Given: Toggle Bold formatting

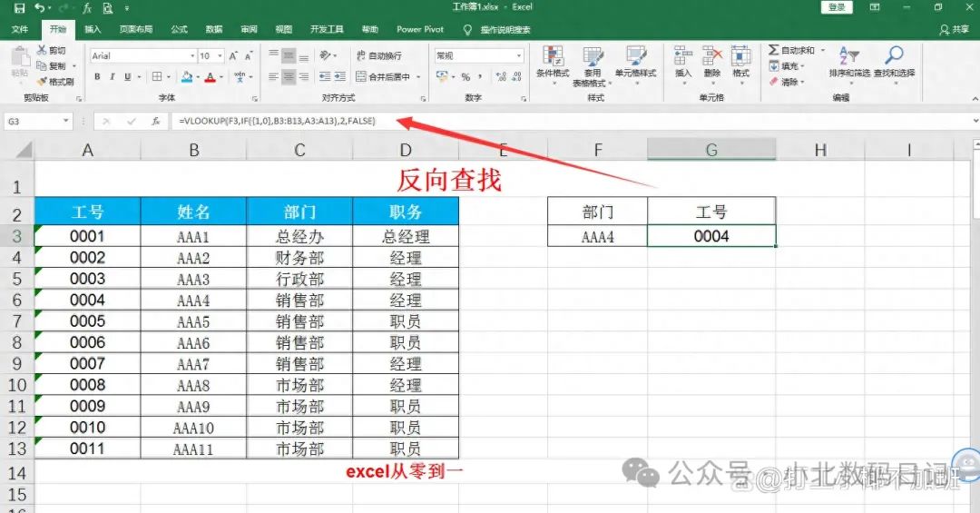Looking at the screenshot, I should point(97,76).
